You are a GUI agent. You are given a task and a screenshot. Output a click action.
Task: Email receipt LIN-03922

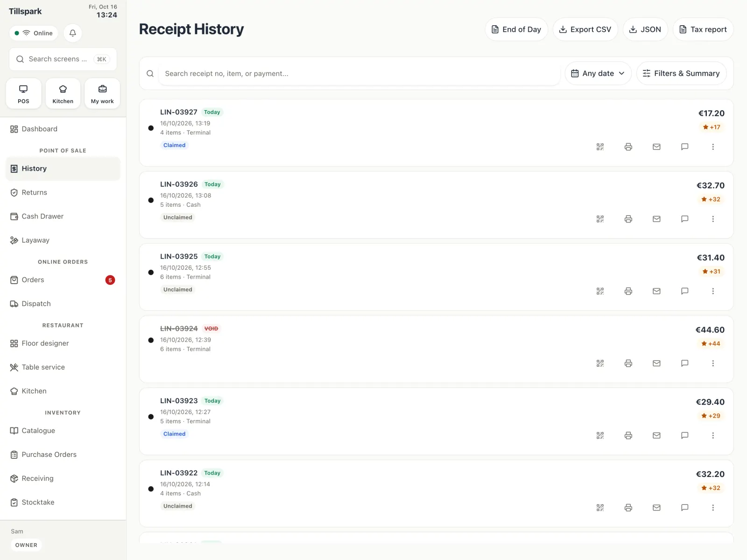656,508
